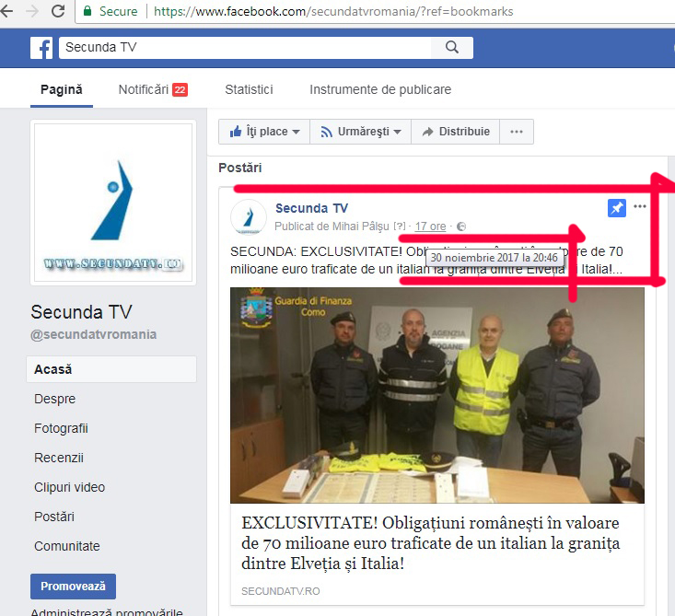Open Fotografii in the sidebar
The height and width of the screenshot is (616, 675).
tap(61, 428)
